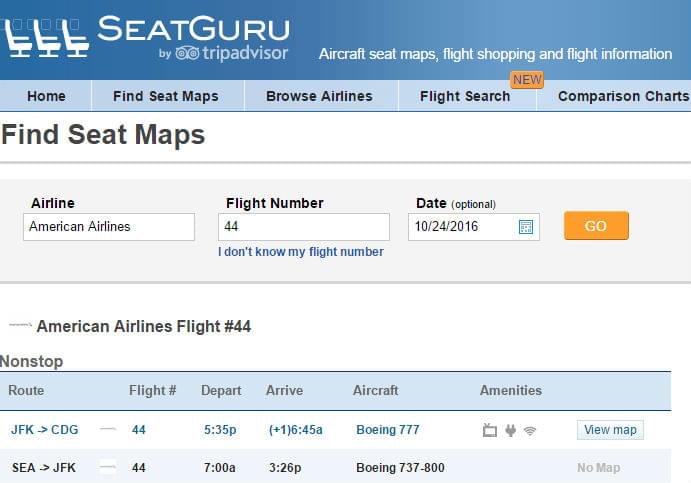Click the tripadvisor owl logo

(x=187, y=53)
